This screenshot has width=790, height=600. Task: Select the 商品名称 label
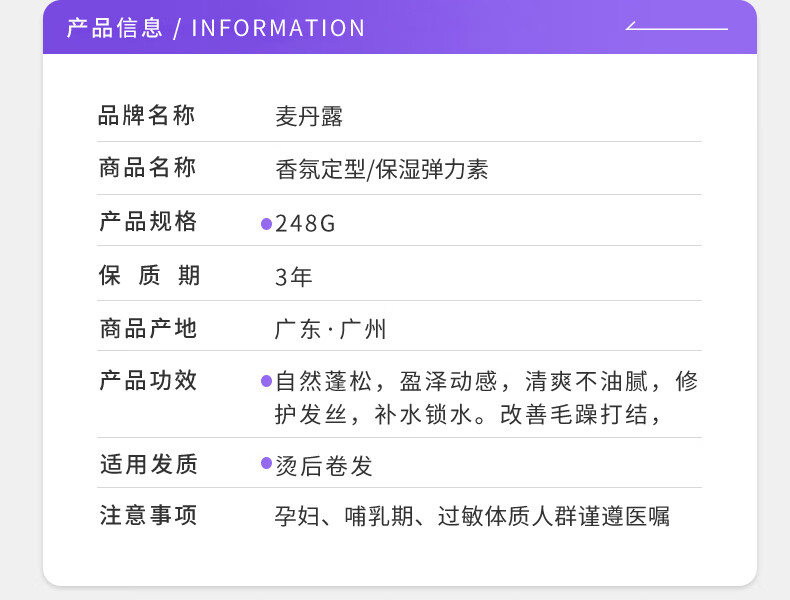point(147,168)
